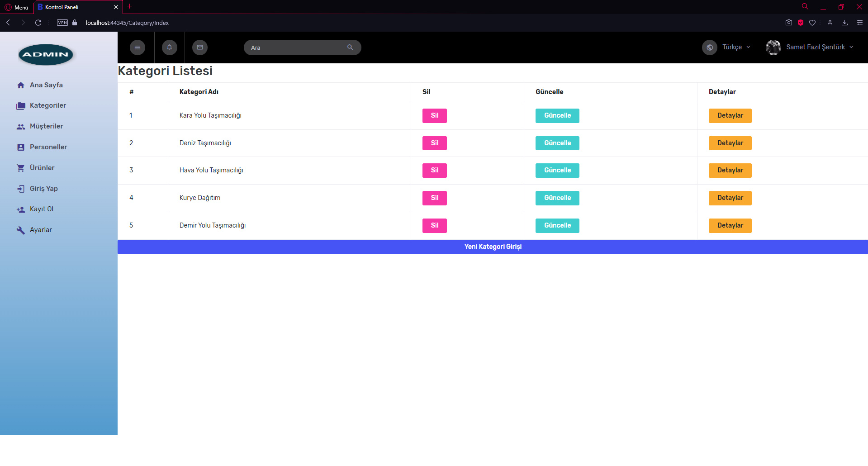This screenshot has width=868, height=466.
Task: Switch to the Kontrol Paneli tab
Action: tap(63, 7)
